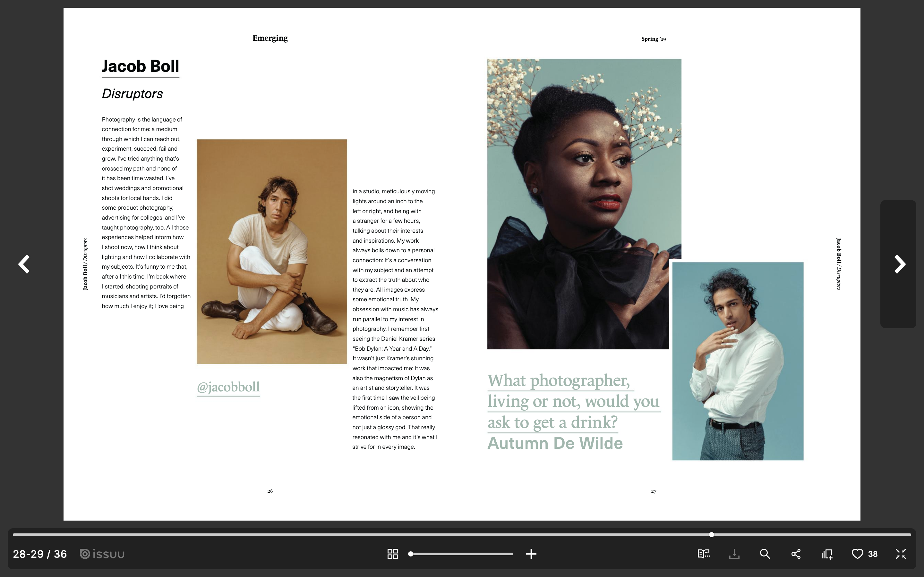
Task: Click the page progress scrubber handle
Action: coord(711,535)
